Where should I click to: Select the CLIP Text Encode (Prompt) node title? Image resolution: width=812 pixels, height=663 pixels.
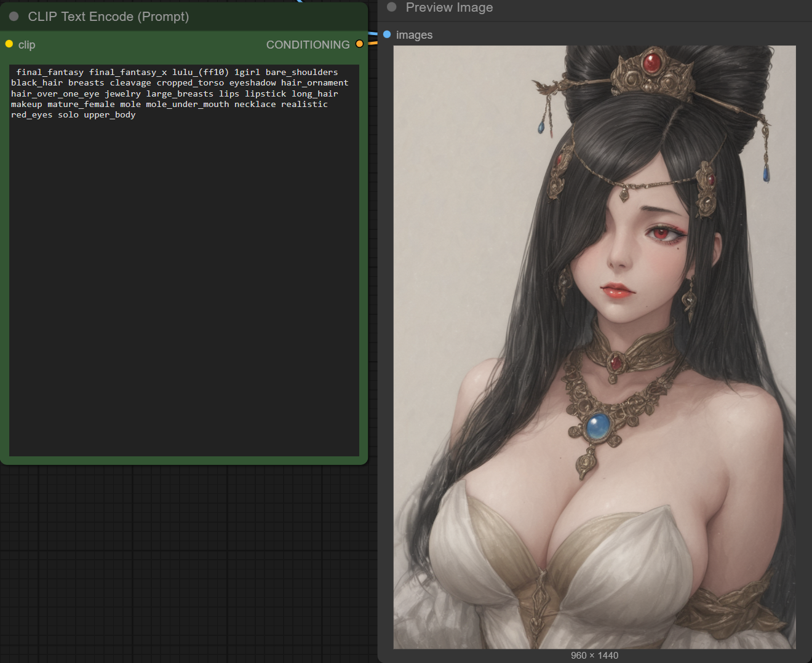(108, 17)
